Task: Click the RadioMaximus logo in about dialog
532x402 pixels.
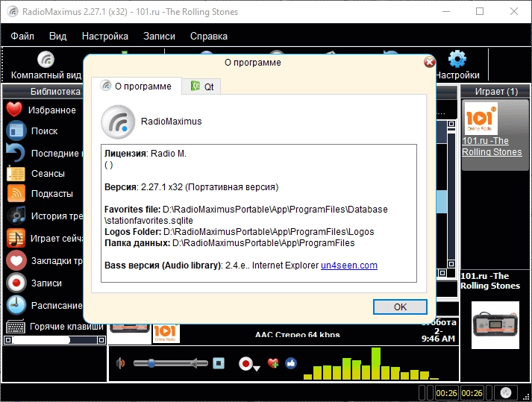Action: click(118, 122)
